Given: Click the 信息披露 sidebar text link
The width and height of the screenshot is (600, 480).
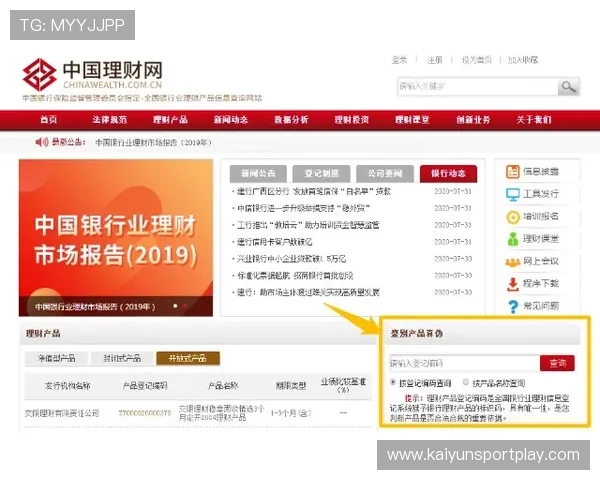Looking at the screenshot, I should (x=541, y=172).
